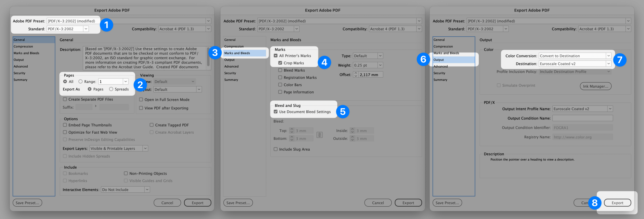Open the Ink Manager button

[595, 86]
